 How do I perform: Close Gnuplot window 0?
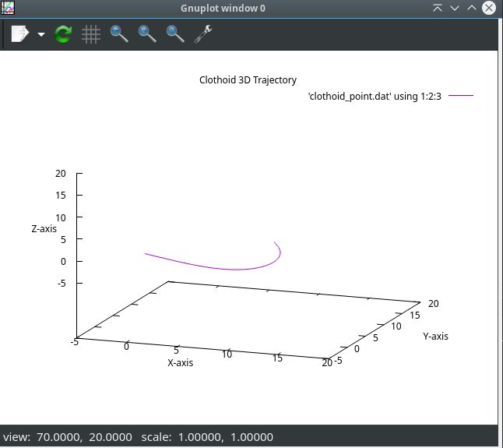click(x=489, y=8)
